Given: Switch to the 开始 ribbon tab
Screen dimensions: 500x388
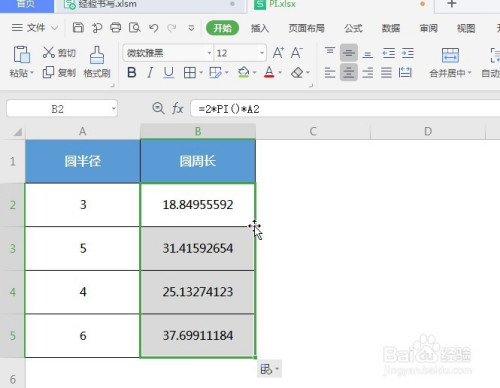Looking at the screenshot, I should point(222,28).
